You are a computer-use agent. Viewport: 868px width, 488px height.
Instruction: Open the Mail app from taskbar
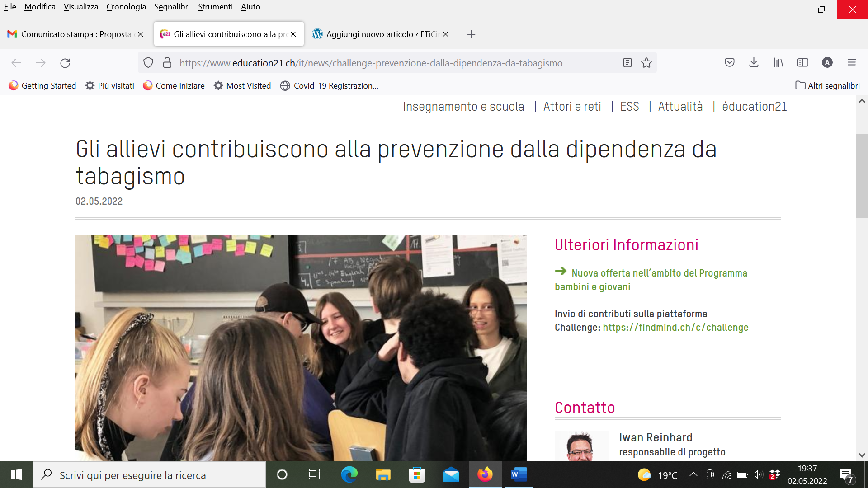click(x=451, y=474)
